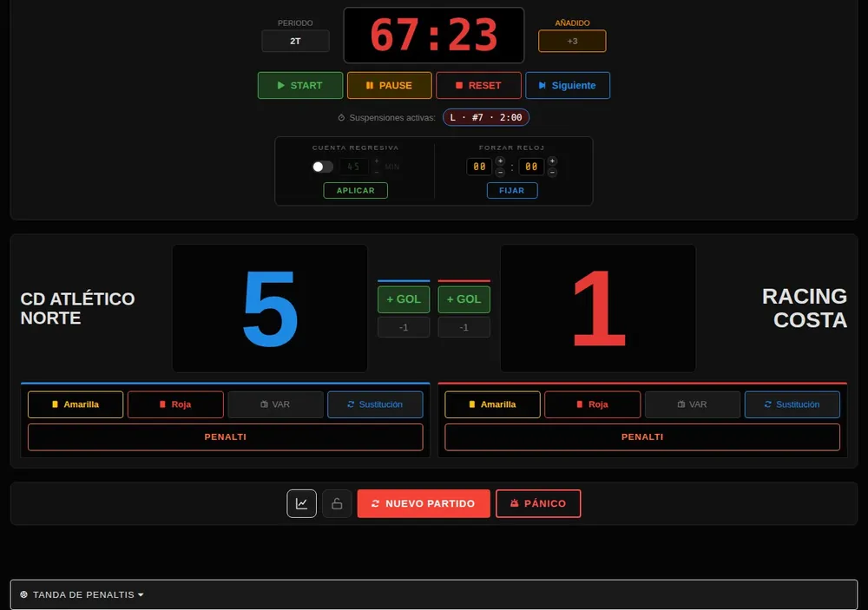Trigger VAR for CD Atlético Norte
868x610 pixels.
276,404
